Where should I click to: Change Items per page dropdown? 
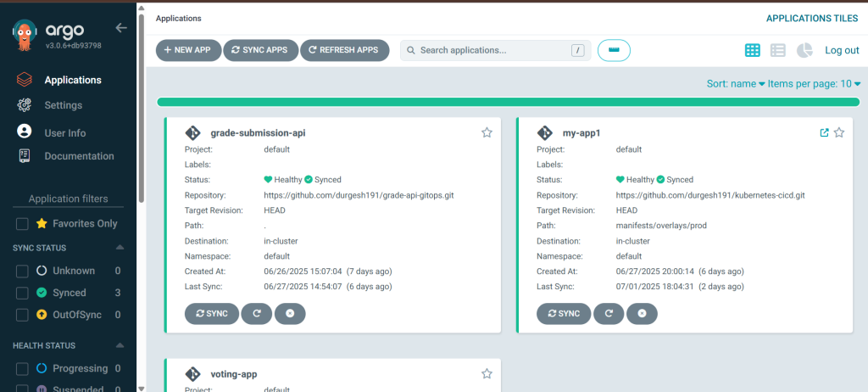pyautogui.click(x=815, y=84)
